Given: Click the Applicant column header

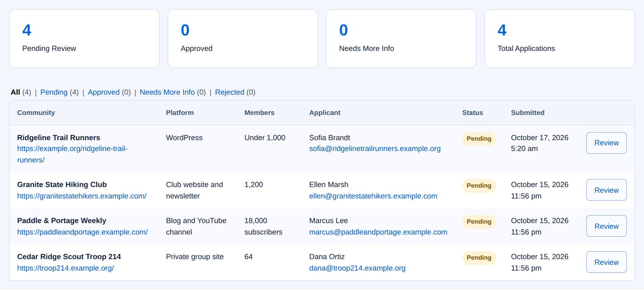Looking at the screenshot, I should [x=325, y=113].
